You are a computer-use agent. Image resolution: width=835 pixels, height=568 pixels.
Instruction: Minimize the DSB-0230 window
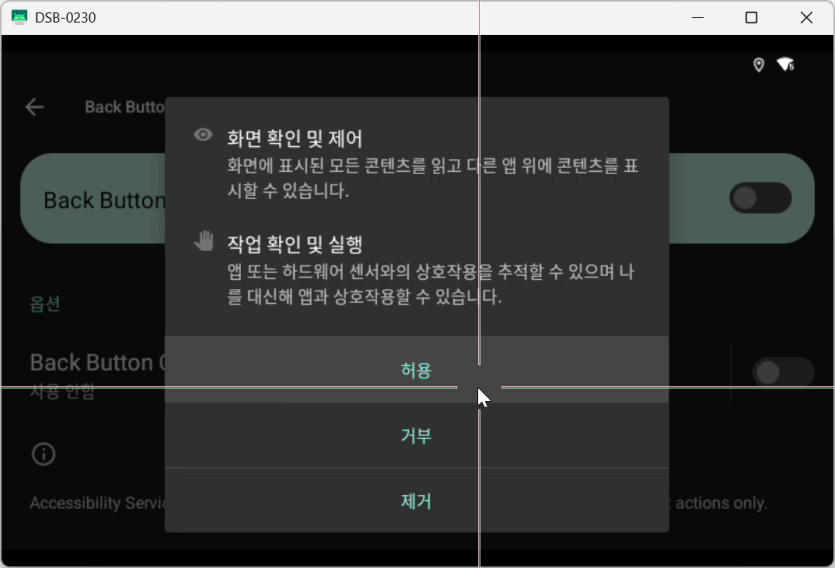tap(698, 18)
